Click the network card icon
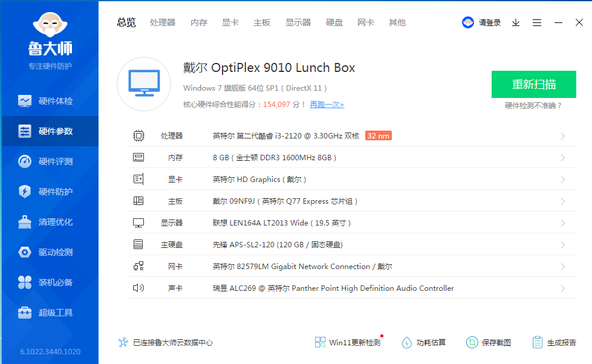The image size is (592, 364). [x=138, y=266]
